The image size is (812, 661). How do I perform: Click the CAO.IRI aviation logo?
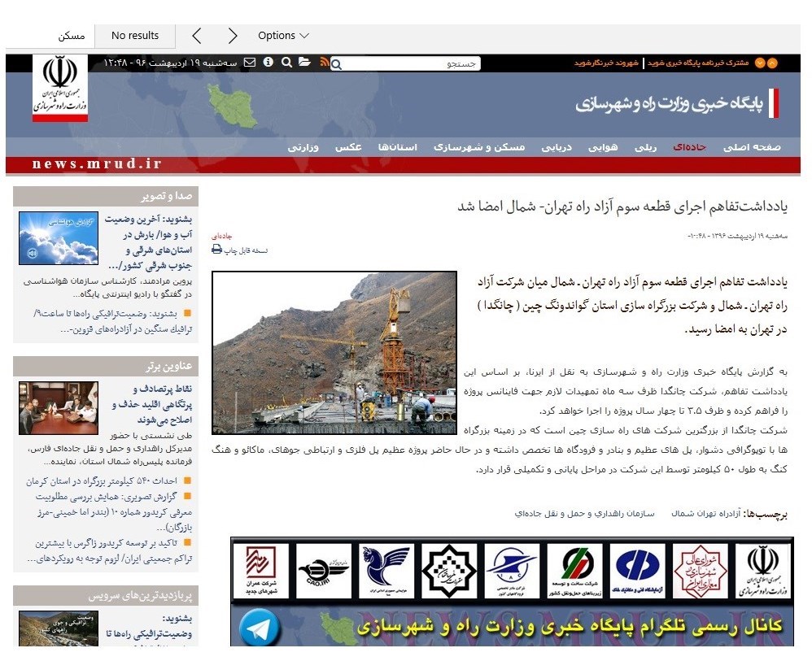tap(323, 570)
